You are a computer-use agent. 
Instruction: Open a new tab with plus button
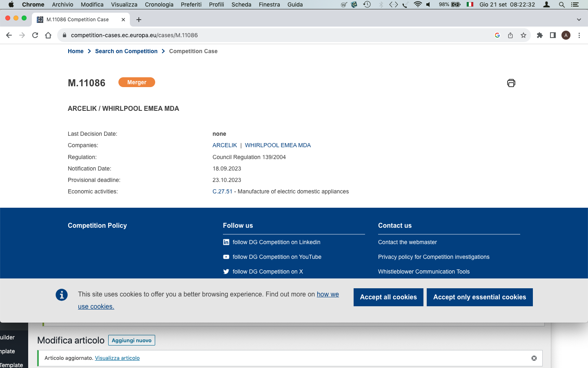(139, 20)
